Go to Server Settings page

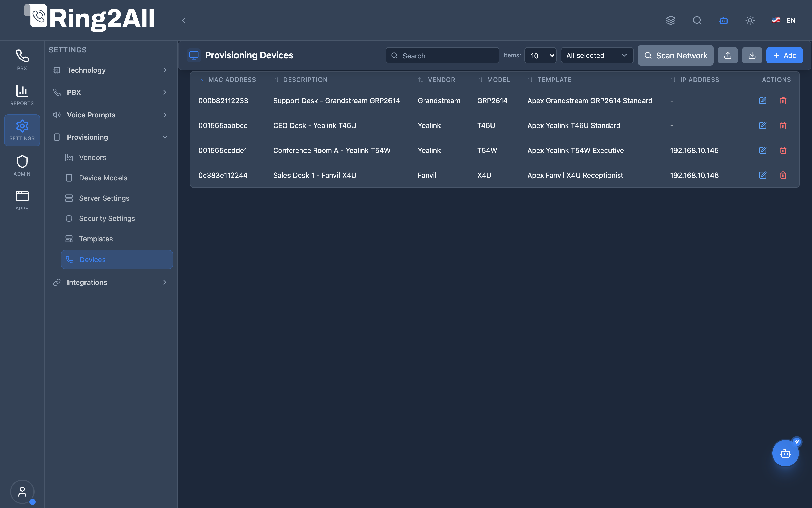point(117,198)
